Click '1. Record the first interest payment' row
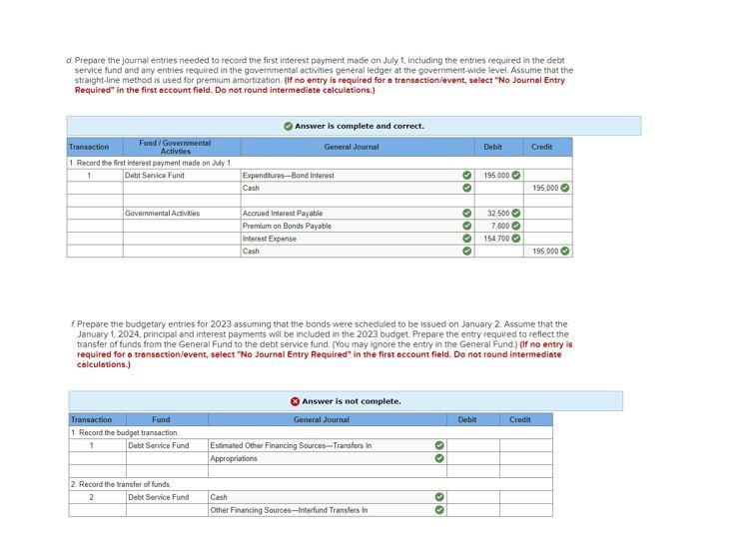The height and width of the screenshot is (554, 756). pos(320,163)
